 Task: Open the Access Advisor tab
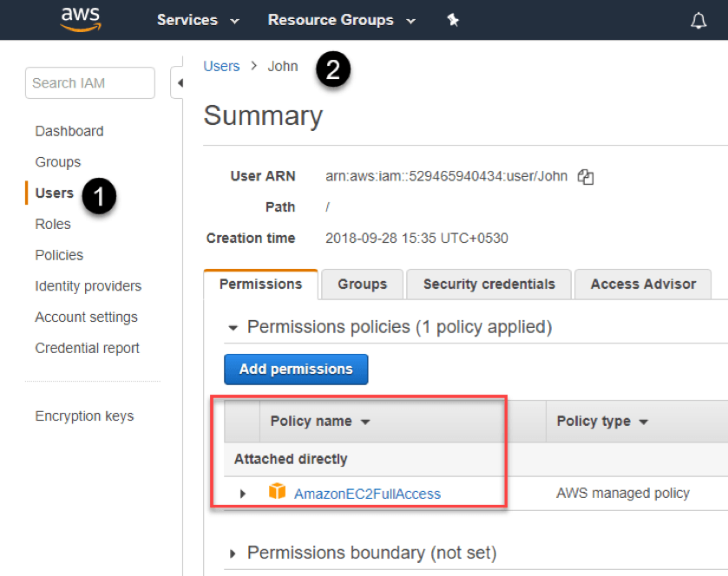pos(643,285)
